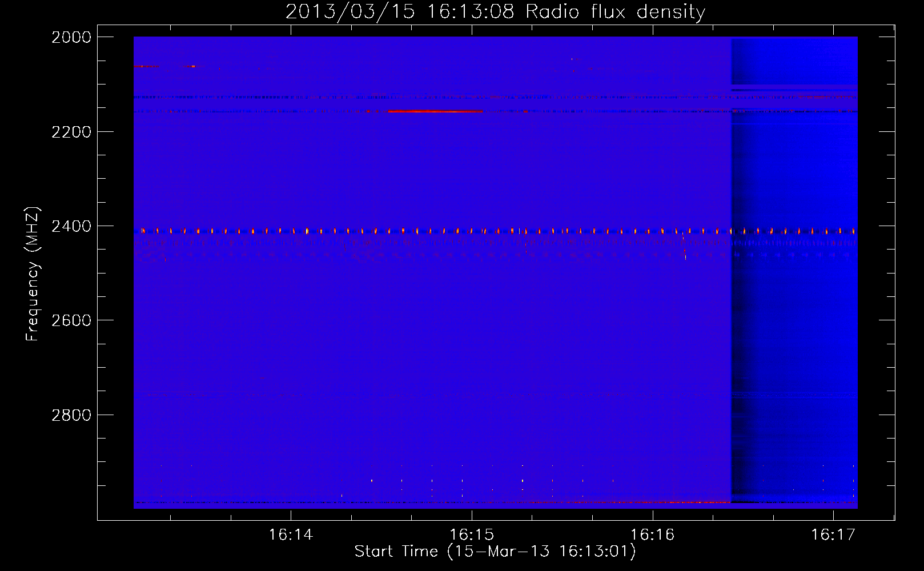Click the "Frequency (MHZ)" y-axis label
This screenshot has height=571, width=924.
32,274
